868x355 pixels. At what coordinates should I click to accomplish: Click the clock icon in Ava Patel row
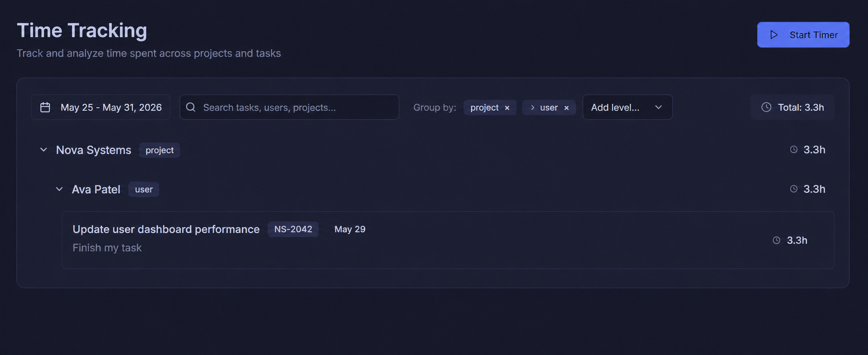pyautogui.click(x=794, y=189)
